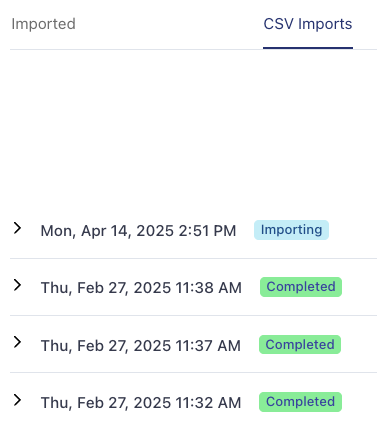Viewport: 377px width, 429px height.
Task: Open the Thu, Feb 27, 2025 11:37 AM entry
Action: point(141,345)
